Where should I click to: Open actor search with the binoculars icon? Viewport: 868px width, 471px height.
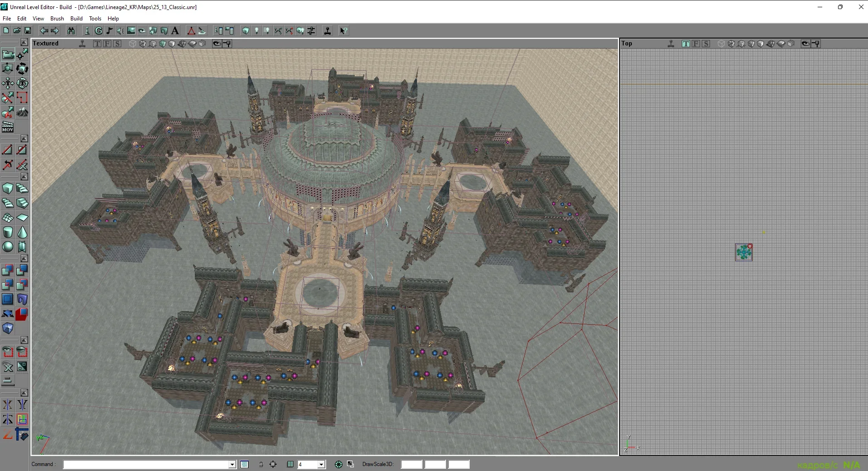71,30
